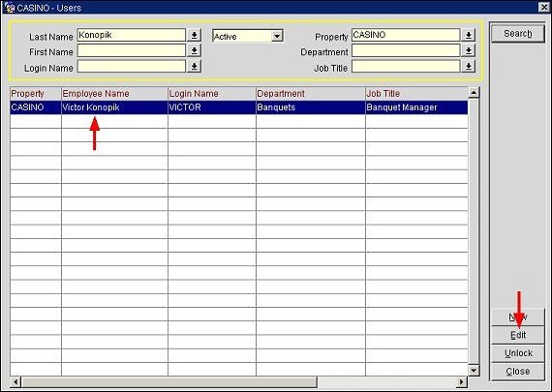Screen dimensions: 552x392
Task: Click the Department input field
Action: 406,50
